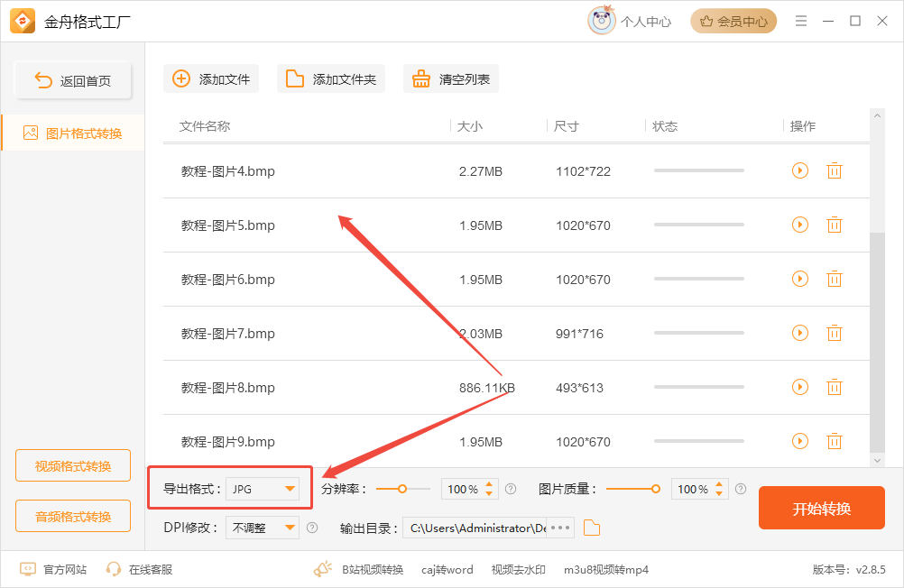Click the play icon for 教程-图片7.bmp
Image resolution: width=904 pixels, height=588 pixels.
pos(799,333)
